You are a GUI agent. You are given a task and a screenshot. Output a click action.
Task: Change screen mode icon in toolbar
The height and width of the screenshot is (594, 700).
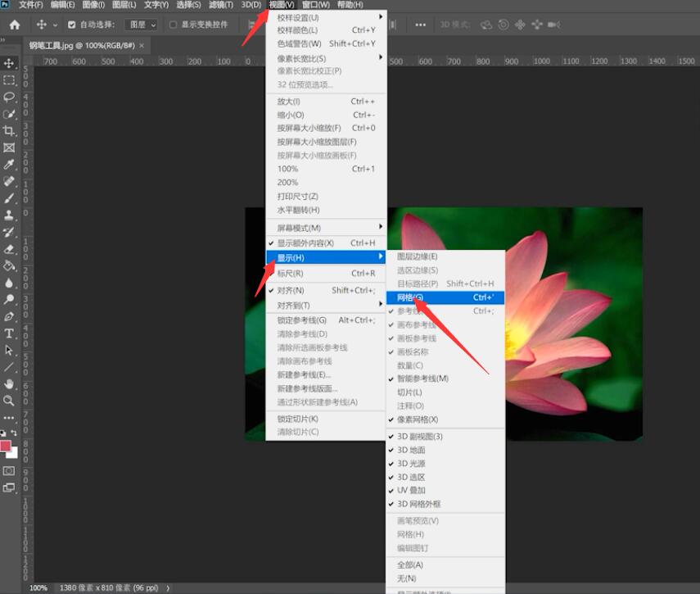tap(9, 487)
